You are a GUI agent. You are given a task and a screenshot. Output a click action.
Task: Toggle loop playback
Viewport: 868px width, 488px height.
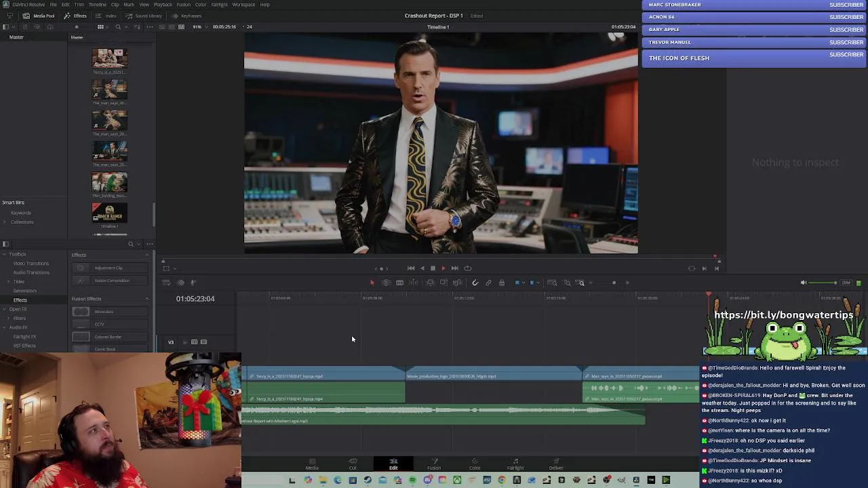467,268
